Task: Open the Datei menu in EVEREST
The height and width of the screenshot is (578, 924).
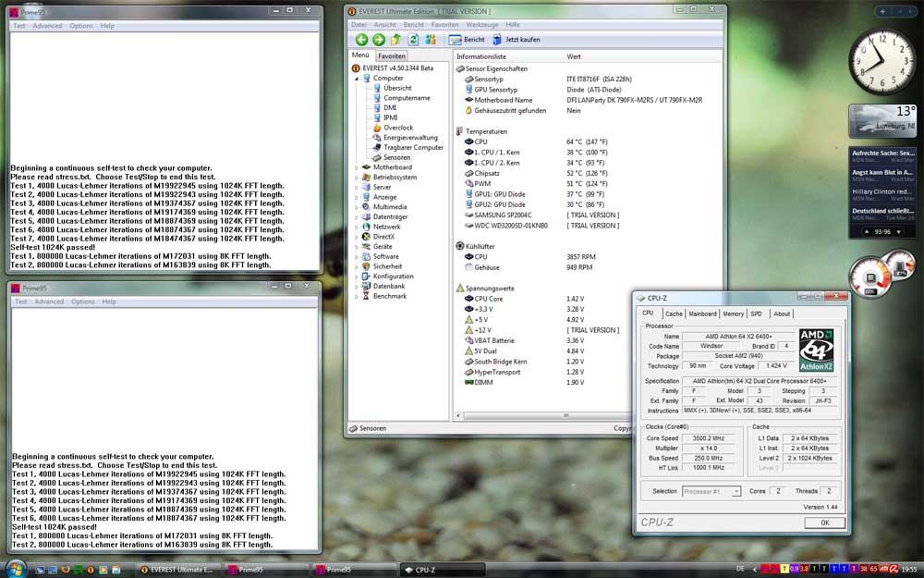Action: click(x=359, y=25)
